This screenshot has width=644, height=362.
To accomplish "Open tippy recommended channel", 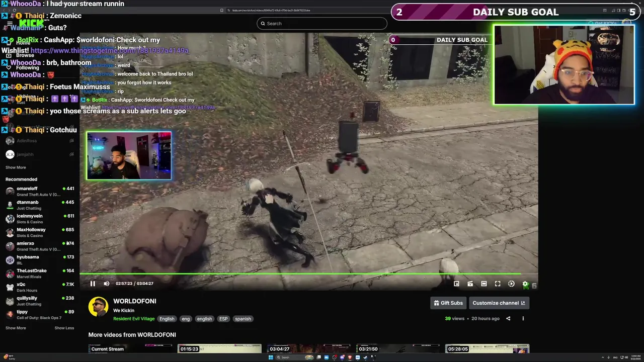I will tap(40, 314).
